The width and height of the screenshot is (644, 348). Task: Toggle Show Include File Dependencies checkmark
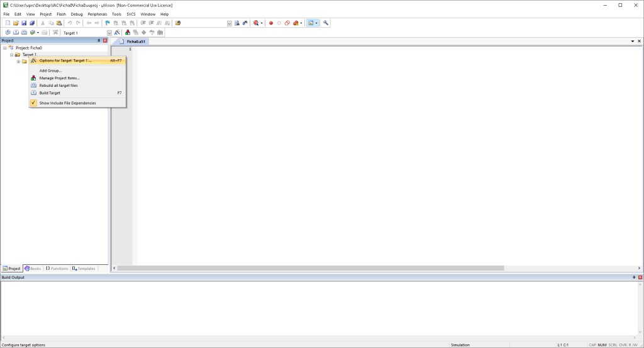coord(33,103)
